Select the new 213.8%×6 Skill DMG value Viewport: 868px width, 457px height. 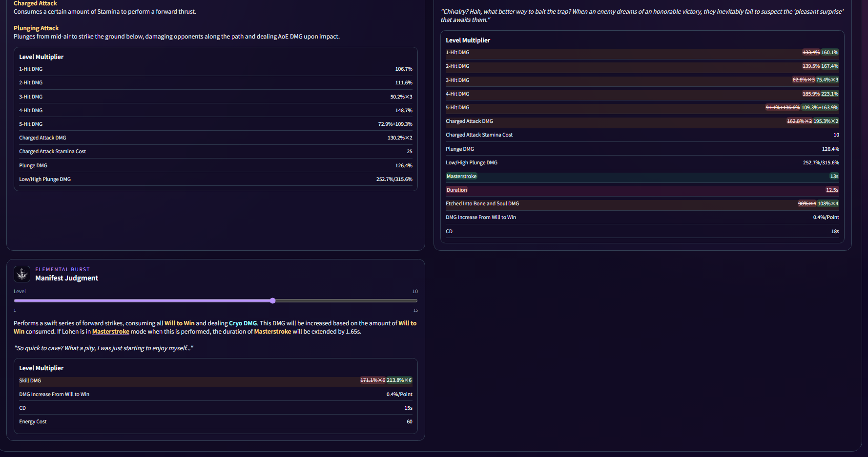tap(399, 380)
